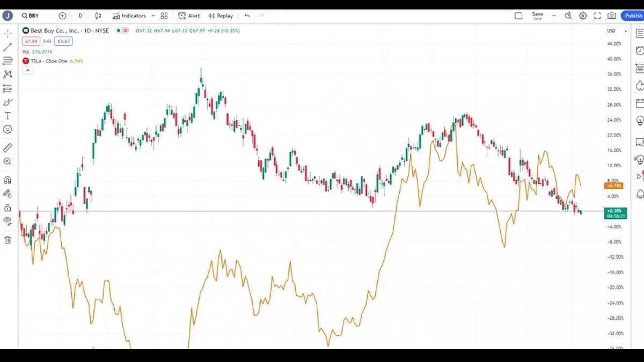The width and height of the screenshot is (644, 362).
Task: Open the D interval dropdown
Action: [x=79, y=16]
